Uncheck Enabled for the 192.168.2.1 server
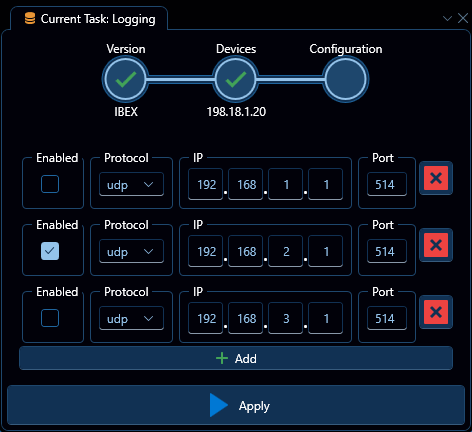The height and width of the screenshot is (432, 472). click(50, 251)
